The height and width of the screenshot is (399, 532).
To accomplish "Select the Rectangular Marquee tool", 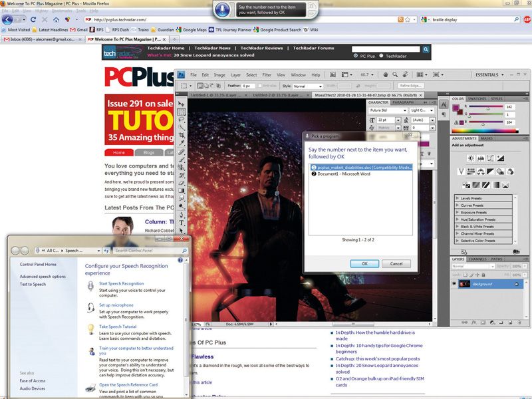I will pyautogui.click(x=182, y=112).
